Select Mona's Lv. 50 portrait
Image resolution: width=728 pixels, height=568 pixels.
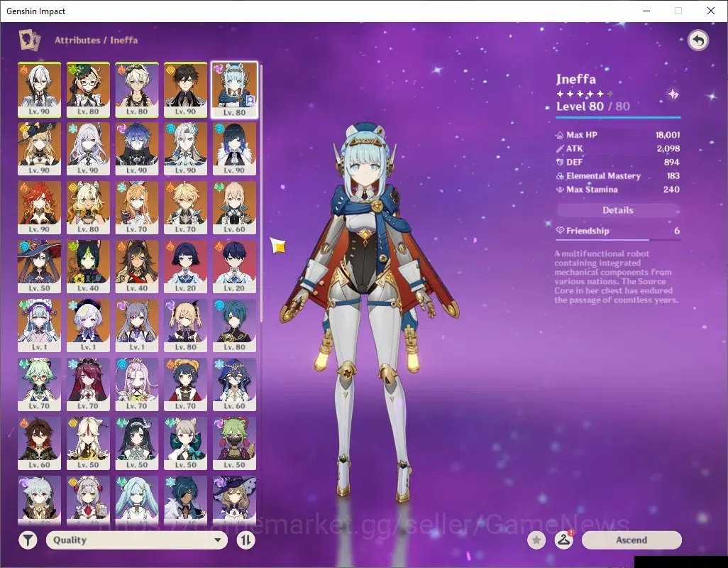click(40, 266)
